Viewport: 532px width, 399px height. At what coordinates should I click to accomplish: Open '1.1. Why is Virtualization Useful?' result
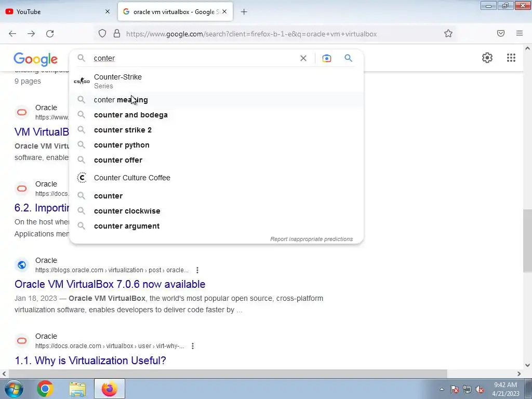pos(90,361)
